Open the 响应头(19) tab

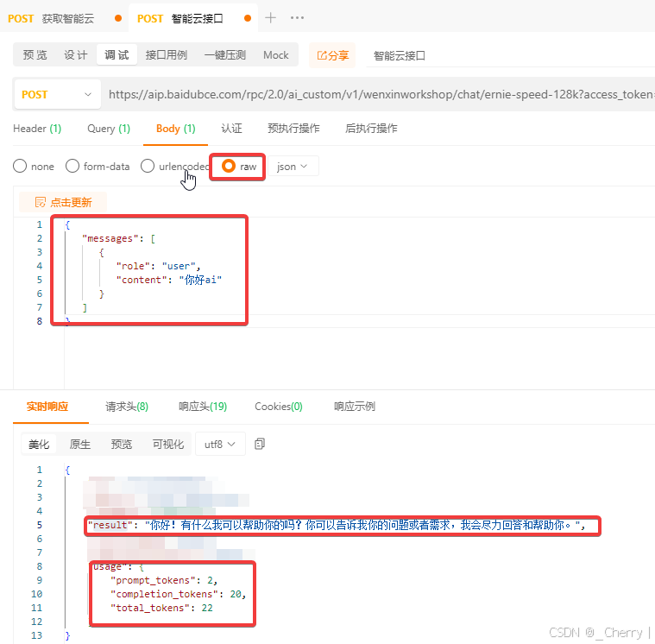tap(203, 407)
